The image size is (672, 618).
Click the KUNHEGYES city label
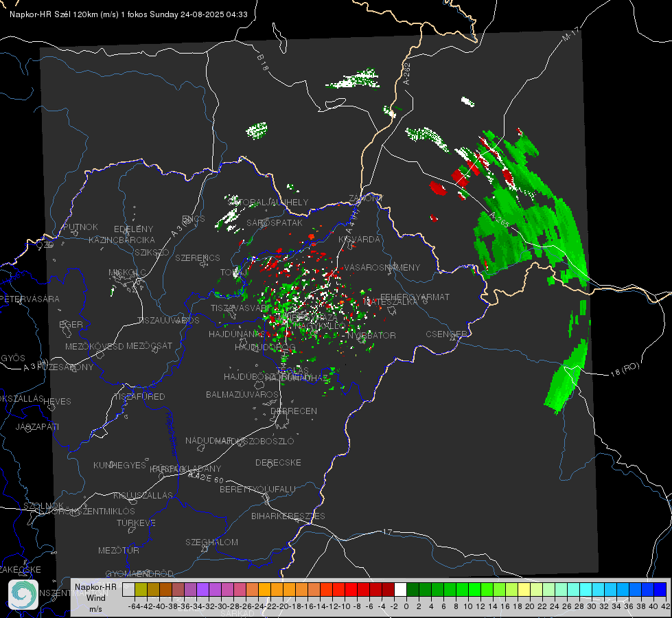119,466
